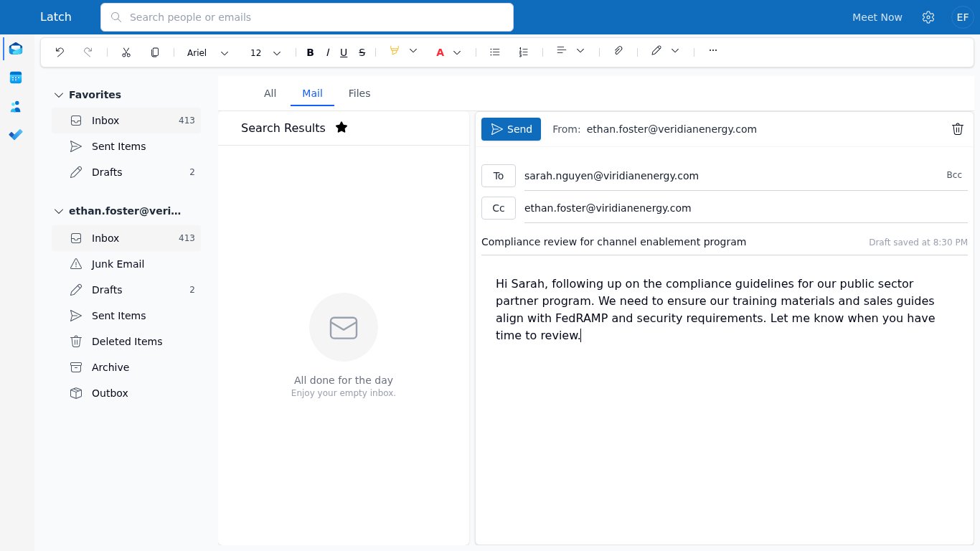Viewport: 980px width, 551px height.
Task: Click the Cut scissors icon
Action: pyautogui.click(x=126, y=52)
